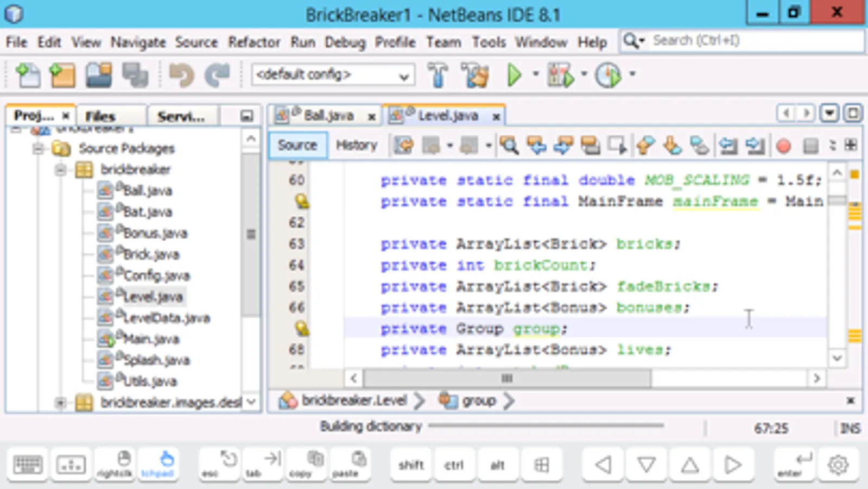Open the Debug menu

[345, 42]
